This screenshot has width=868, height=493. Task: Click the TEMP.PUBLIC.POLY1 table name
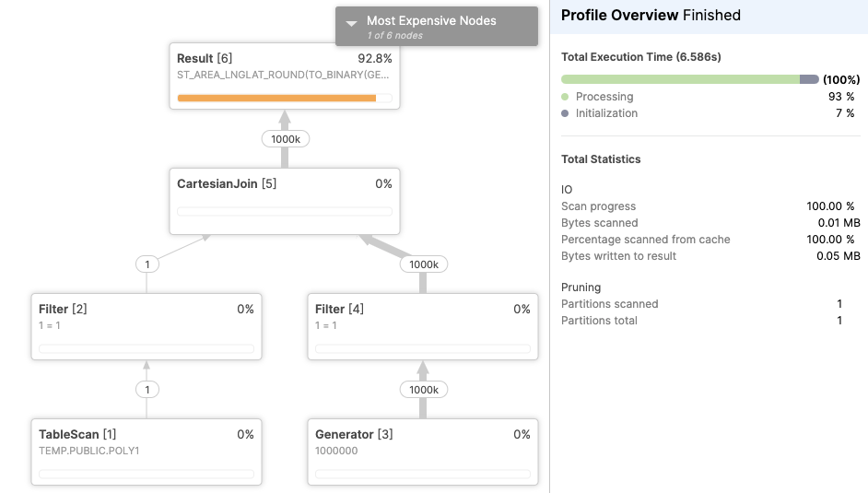pyautogui.click(x=88, y=452)
